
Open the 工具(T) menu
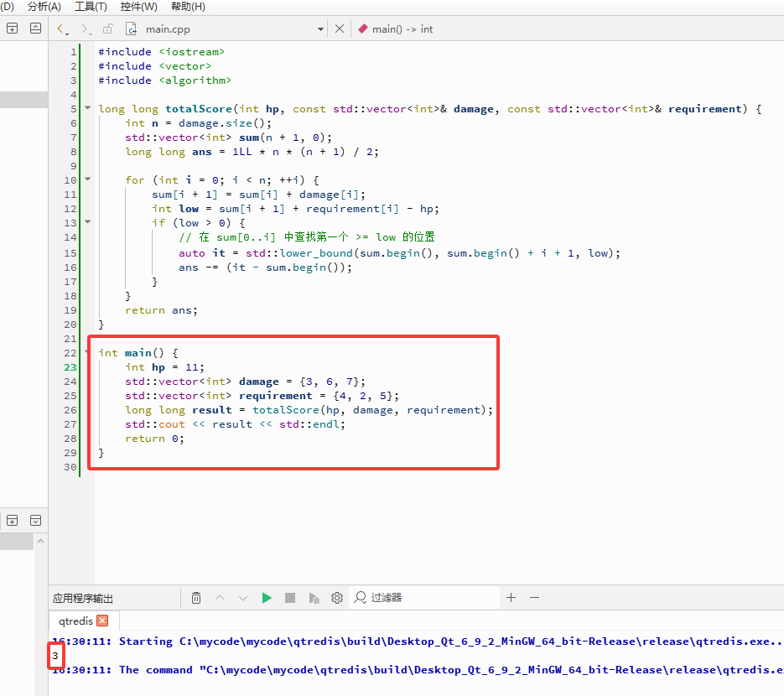[91, 7]
